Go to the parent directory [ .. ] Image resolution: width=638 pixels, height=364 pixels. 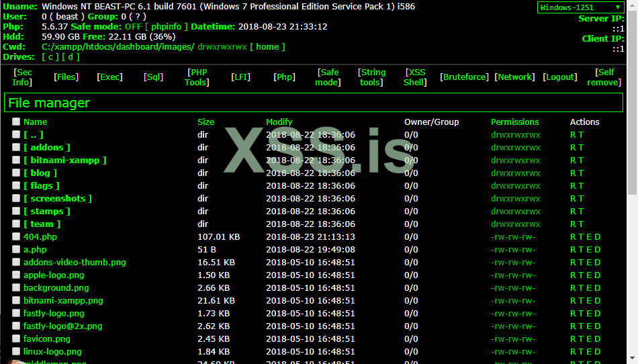[x=34, y=134]
